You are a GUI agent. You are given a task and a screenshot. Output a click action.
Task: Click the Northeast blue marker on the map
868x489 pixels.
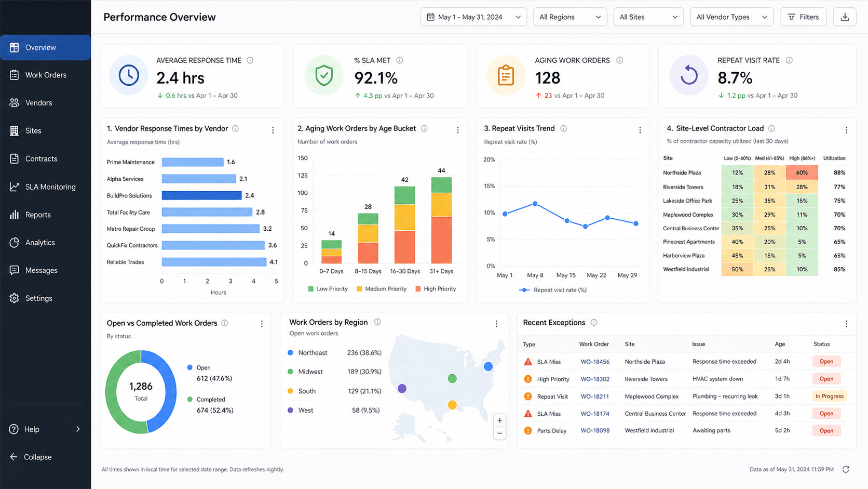point(488,366)
